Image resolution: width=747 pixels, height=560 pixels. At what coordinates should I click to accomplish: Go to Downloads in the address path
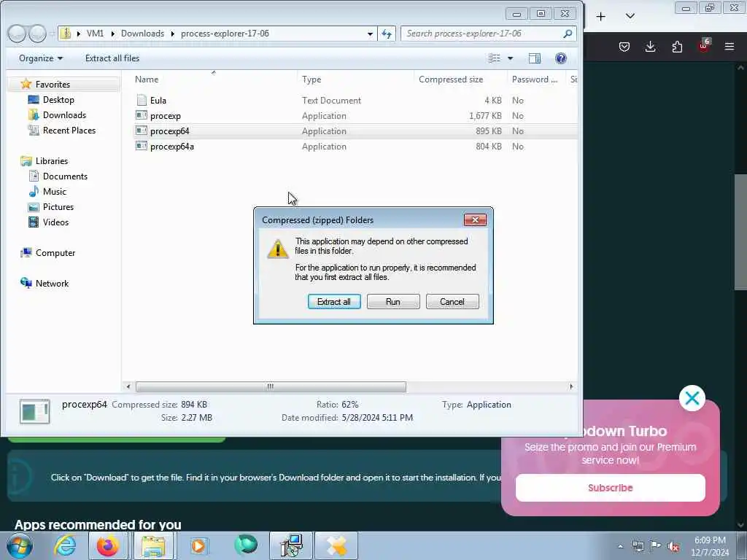142,34
